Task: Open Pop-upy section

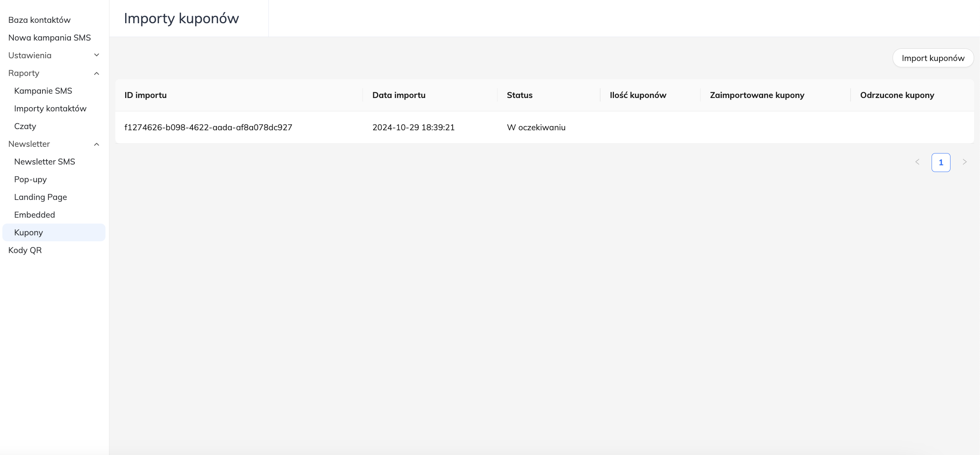Action: click(30, 179)
